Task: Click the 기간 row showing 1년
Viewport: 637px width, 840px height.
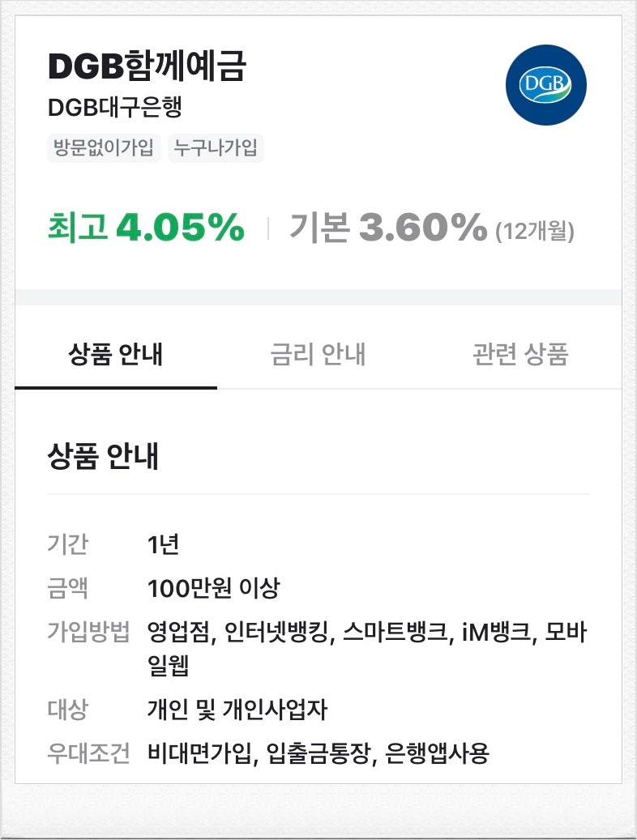Action: pyautogui.click(x=162, y=547)
